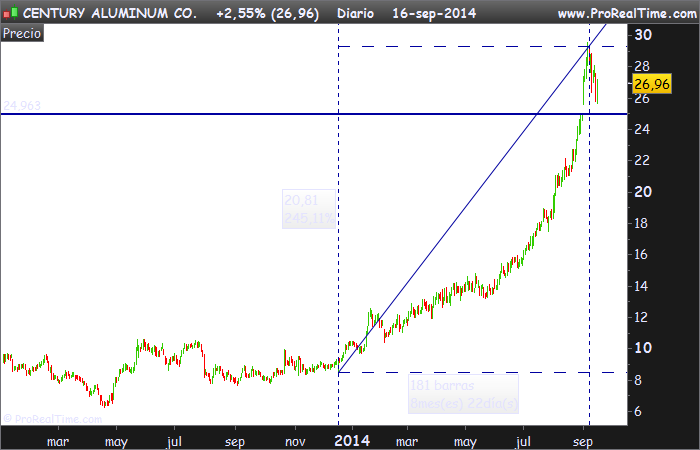
Task: Click the 8 price axis label
Action: click(638, 380)
